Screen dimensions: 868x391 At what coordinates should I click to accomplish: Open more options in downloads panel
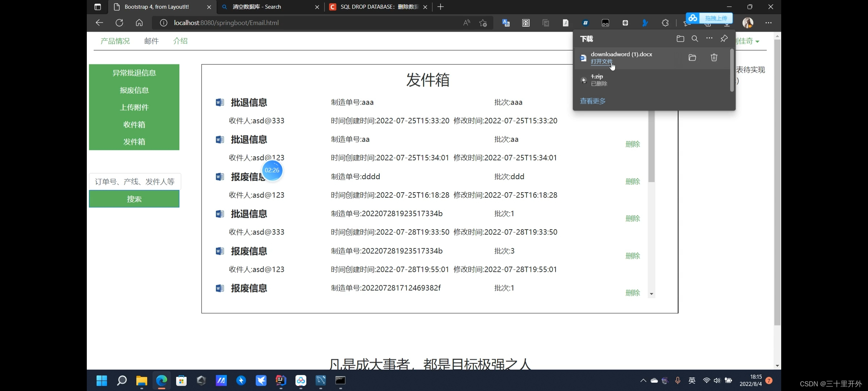[709, 38]
